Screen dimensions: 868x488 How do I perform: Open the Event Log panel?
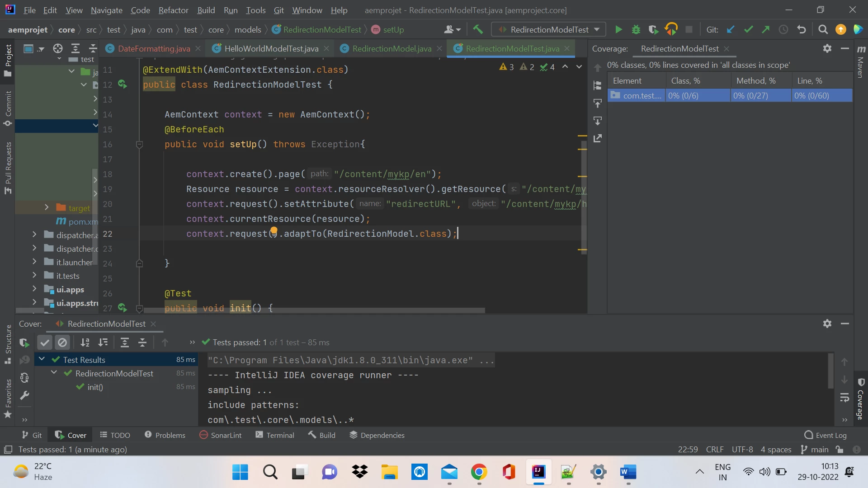pos(826,435)
